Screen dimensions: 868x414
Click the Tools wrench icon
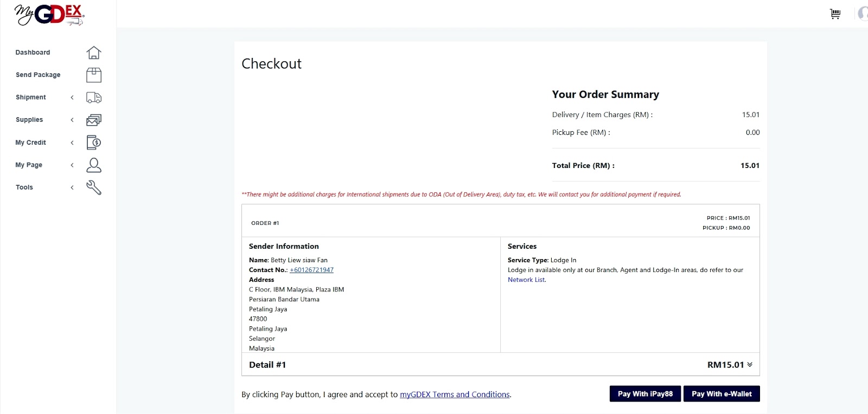[94, 187]
